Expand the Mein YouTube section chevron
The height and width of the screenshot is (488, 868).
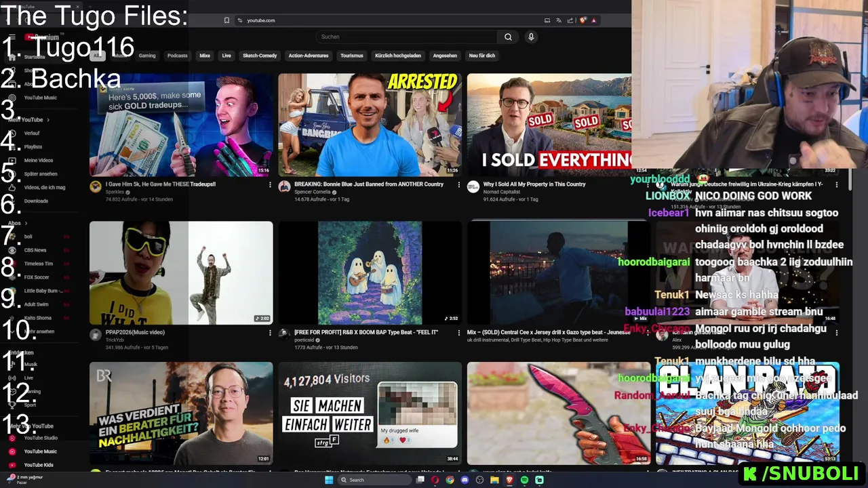point(48,120)
